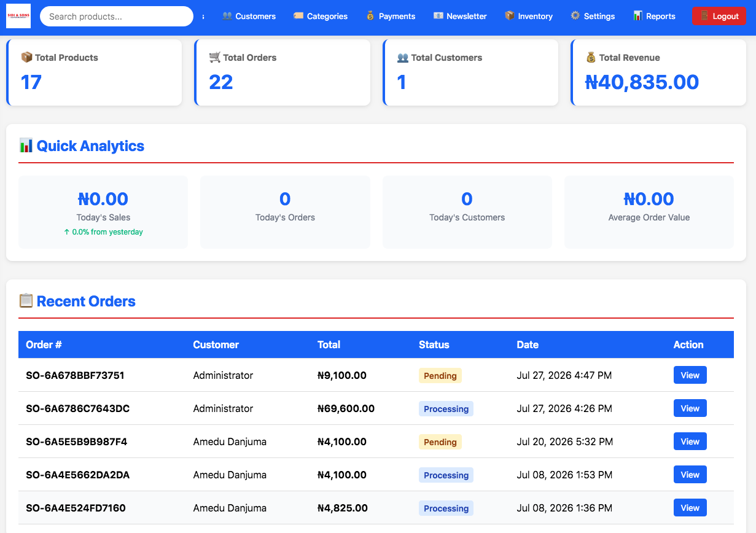756x533 pixels.
Task: Click the Pending status for SO-6A5E5B9B987F4
Action: pos(440,442)
